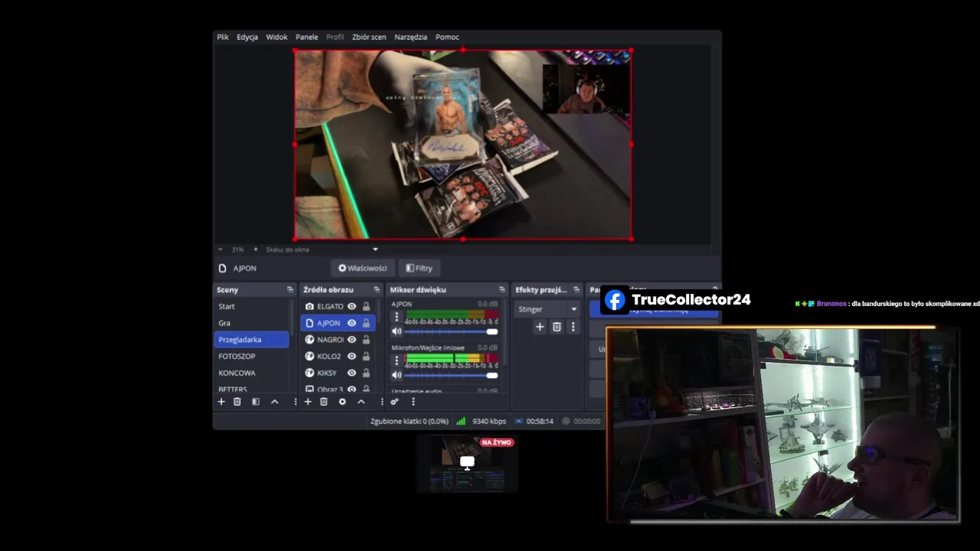This screenshot has width=980, height=551.
Task: Open the Plik menu
Action: click(223, 37)
